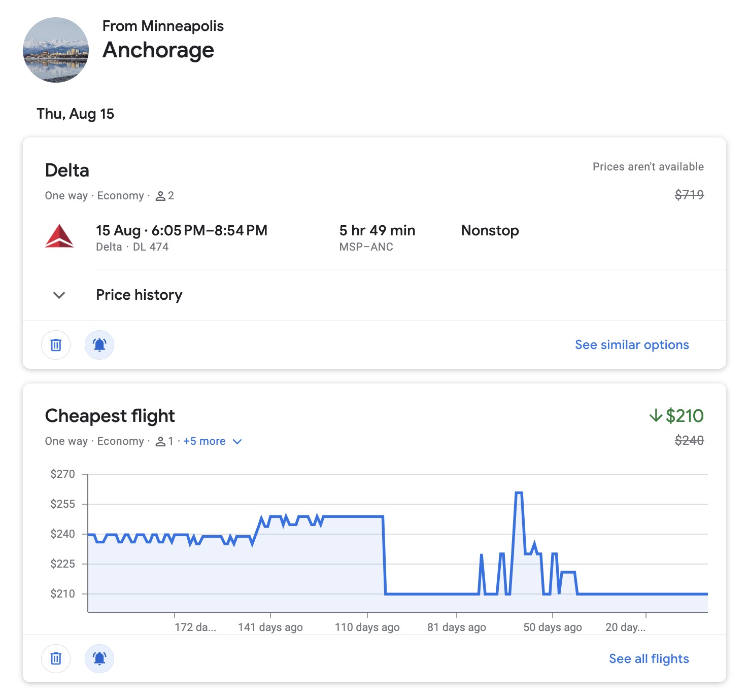Collapse the Price history chevron
The image size is (749, 700).
(x=58, y=295)
